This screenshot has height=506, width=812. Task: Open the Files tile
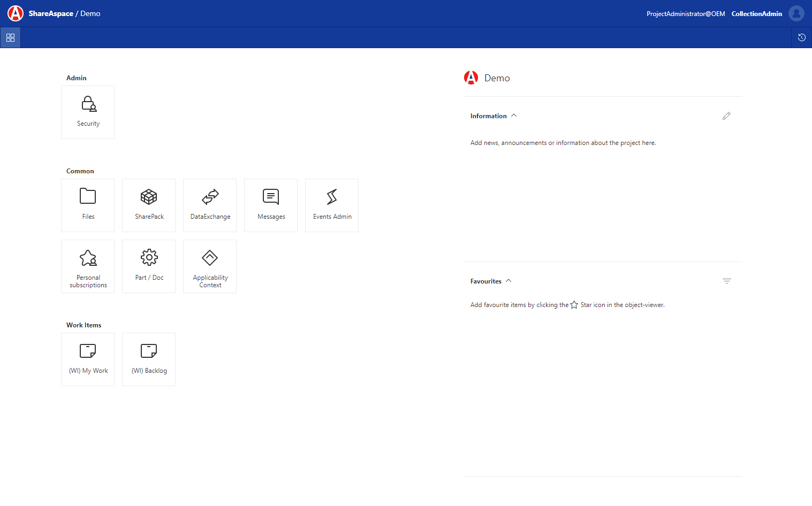point(87,205)
